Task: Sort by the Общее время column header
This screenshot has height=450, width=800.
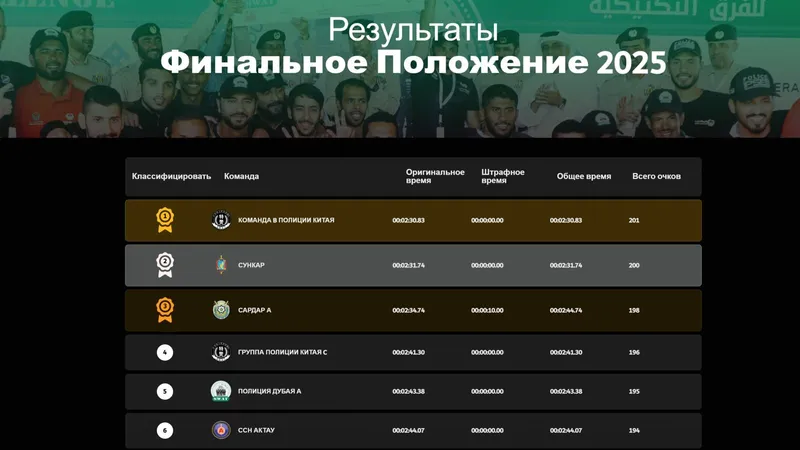Action: pos(583,176)
